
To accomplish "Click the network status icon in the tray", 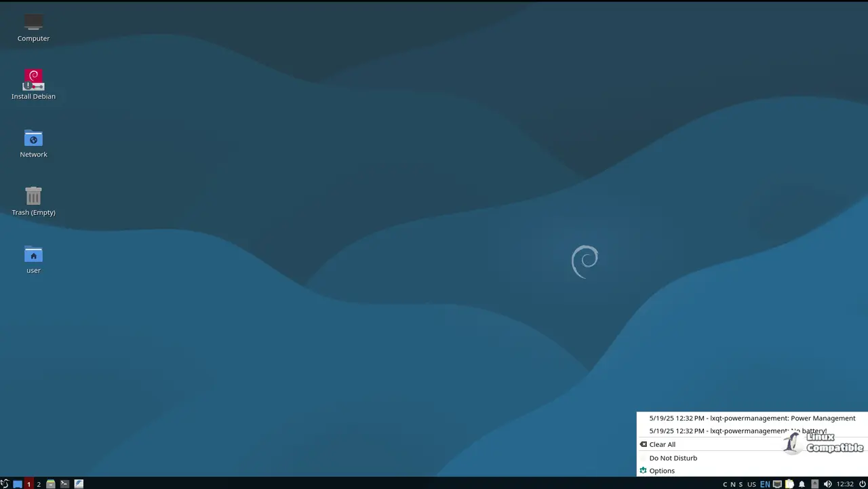I will click(x=777, y=484).
